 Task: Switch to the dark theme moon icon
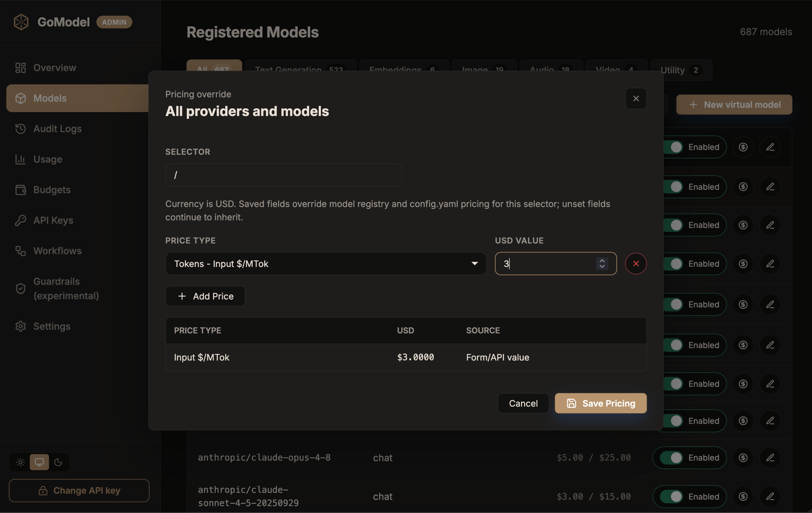coord(58,462)
